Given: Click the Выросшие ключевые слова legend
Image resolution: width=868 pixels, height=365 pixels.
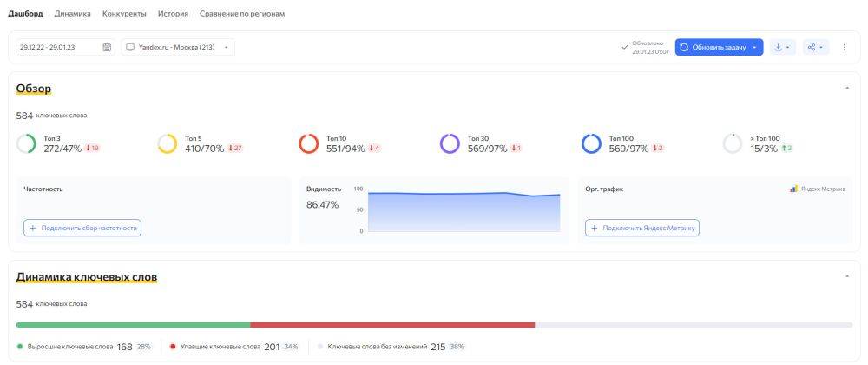Looking at the screenshot, I should (84, 347).
